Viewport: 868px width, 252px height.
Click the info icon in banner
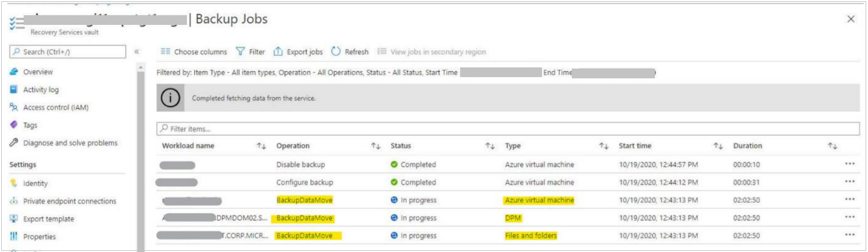click(171, 98)
